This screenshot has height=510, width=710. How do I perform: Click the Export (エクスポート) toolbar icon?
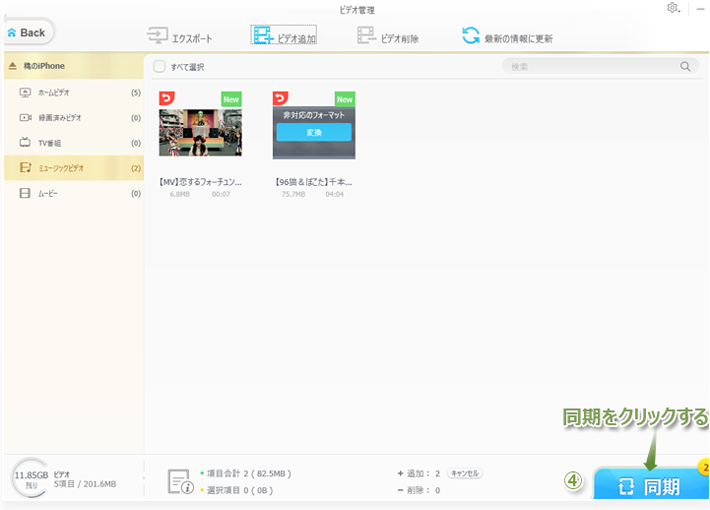(x=158, y=37)
